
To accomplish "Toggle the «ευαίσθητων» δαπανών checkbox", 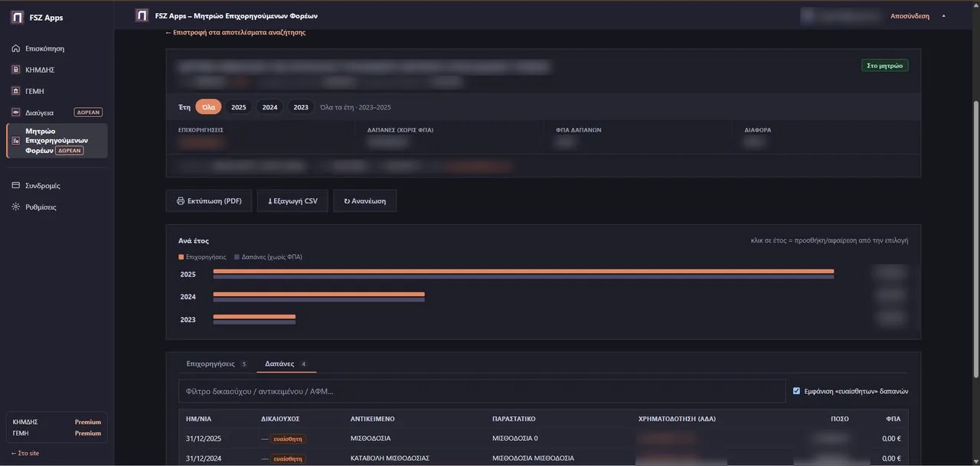I will point(797,391).
